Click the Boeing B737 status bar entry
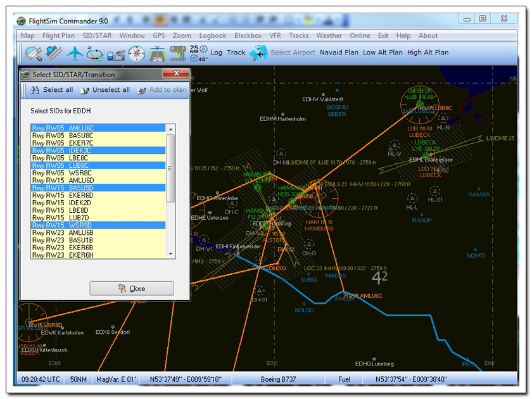The image size is (532, 399). point(278,379)
